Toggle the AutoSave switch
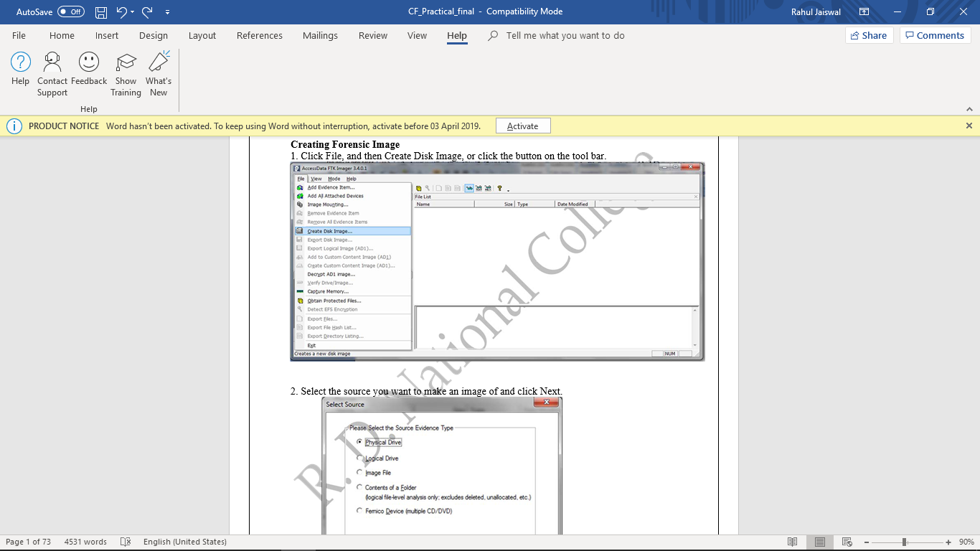This screenshot has height=551, width=980. (x=71, y=11)
